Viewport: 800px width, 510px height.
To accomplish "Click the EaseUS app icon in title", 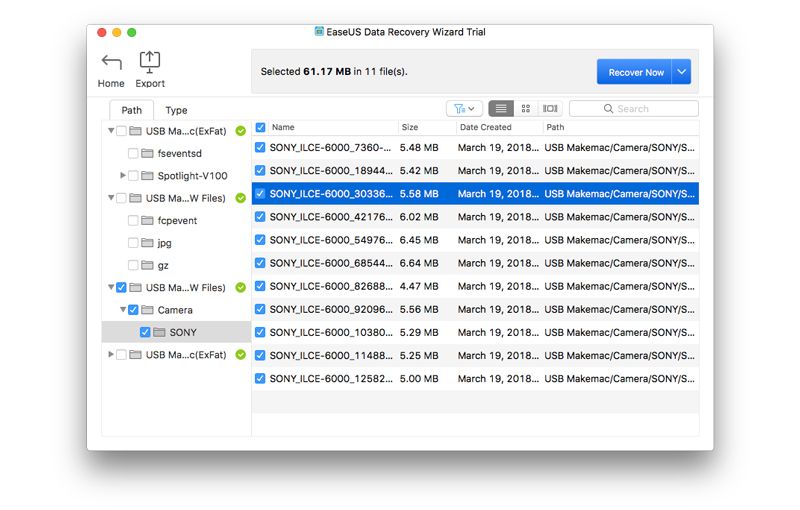I will tap(319, 32).
